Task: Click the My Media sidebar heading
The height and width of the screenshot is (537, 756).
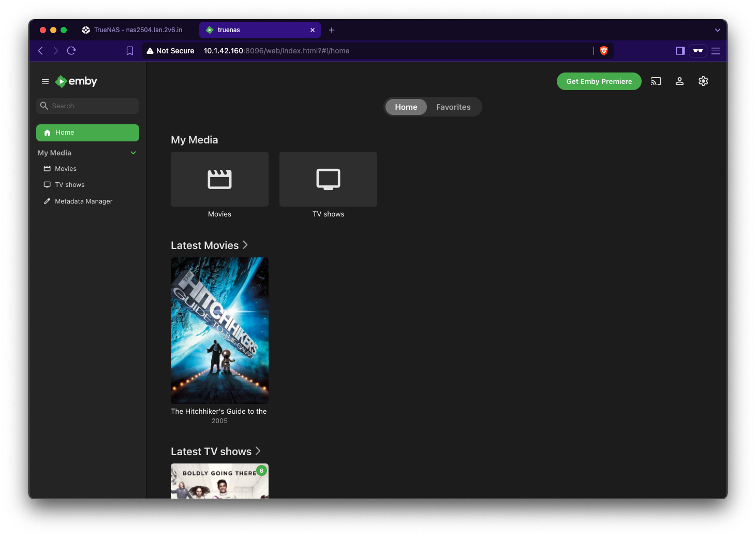Action: (x=54, y=153)
